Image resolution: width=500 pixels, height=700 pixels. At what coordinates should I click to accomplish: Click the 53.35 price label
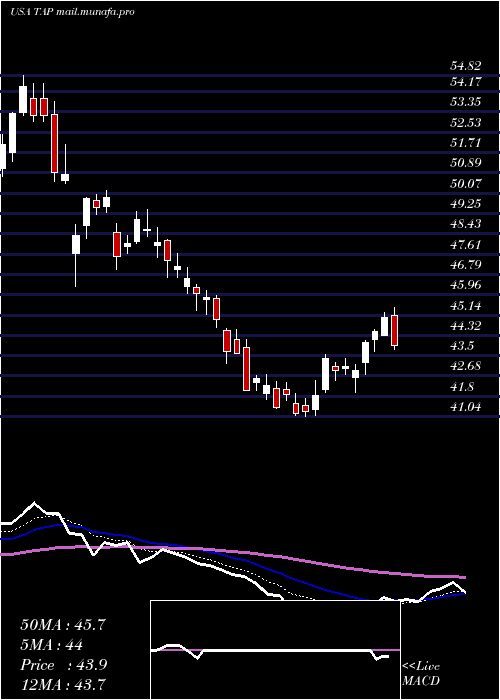466,102
